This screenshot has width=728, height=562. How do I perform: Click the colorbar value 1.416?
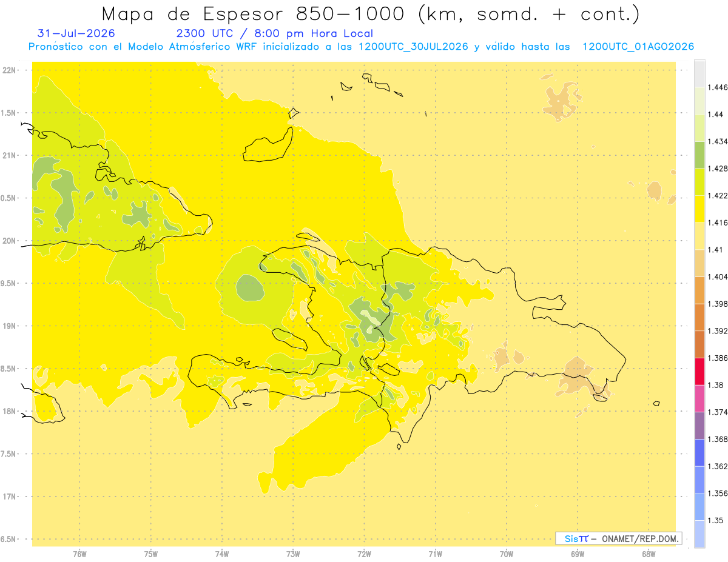click(x=718, y=222)
